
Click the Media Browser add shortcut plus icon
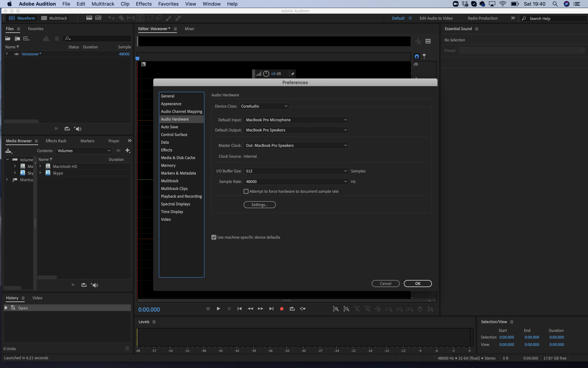[128, 151]
